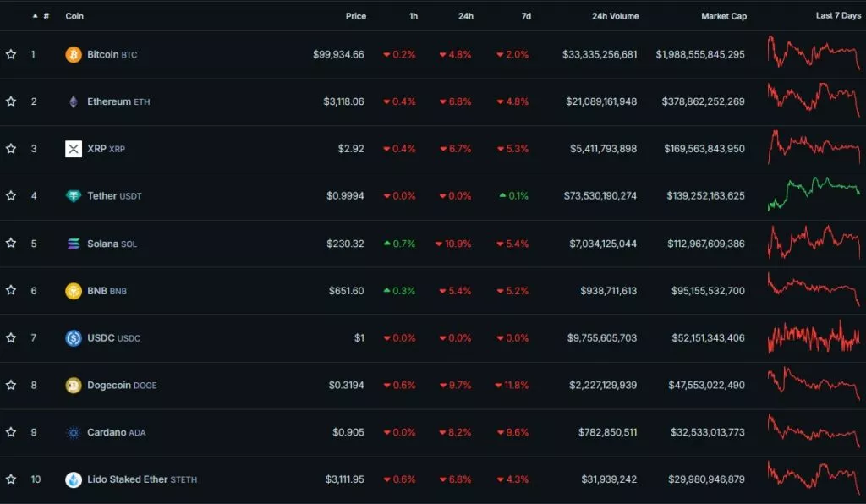Viewport: 866px width, 504px height.
Task: Toggle USDC watchlist star
Action: 10,337
